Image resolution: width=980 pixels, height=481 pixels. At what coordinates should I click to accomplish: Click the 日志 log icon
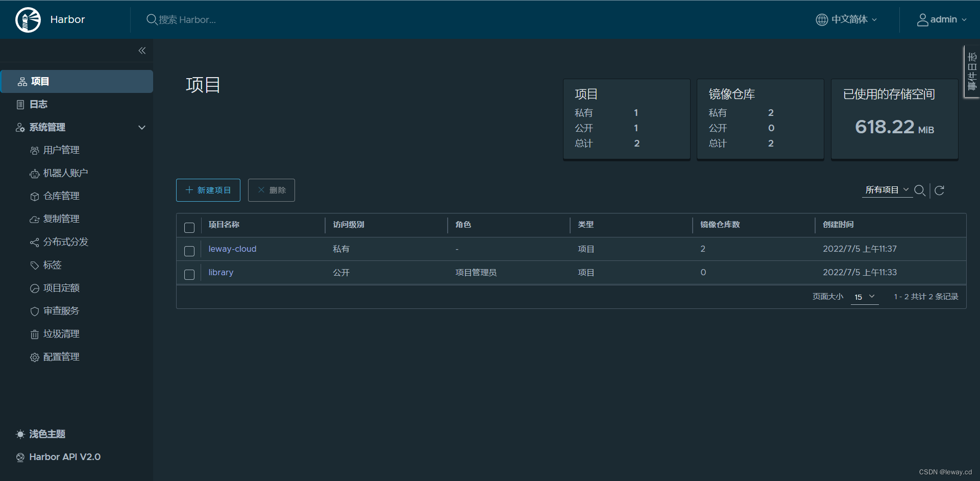(20, 105)
